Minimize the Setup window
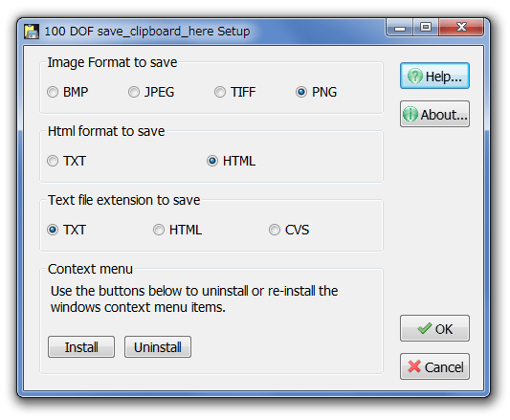This screenshot has height=420, width=510. click(400, 28)
